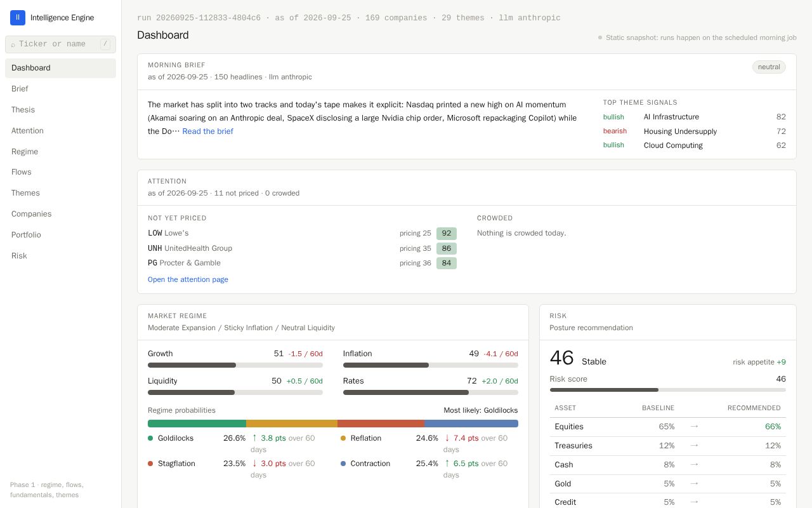Open the PG Procter & Gamble row
Screen dimensions: 812x508
coord(302,263)
